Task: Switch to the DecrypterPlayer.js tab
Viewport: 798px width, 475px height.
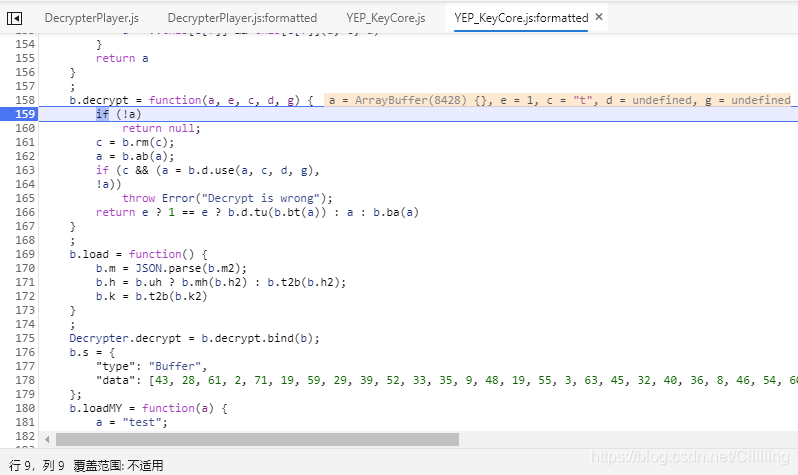Action: [92, 18]
